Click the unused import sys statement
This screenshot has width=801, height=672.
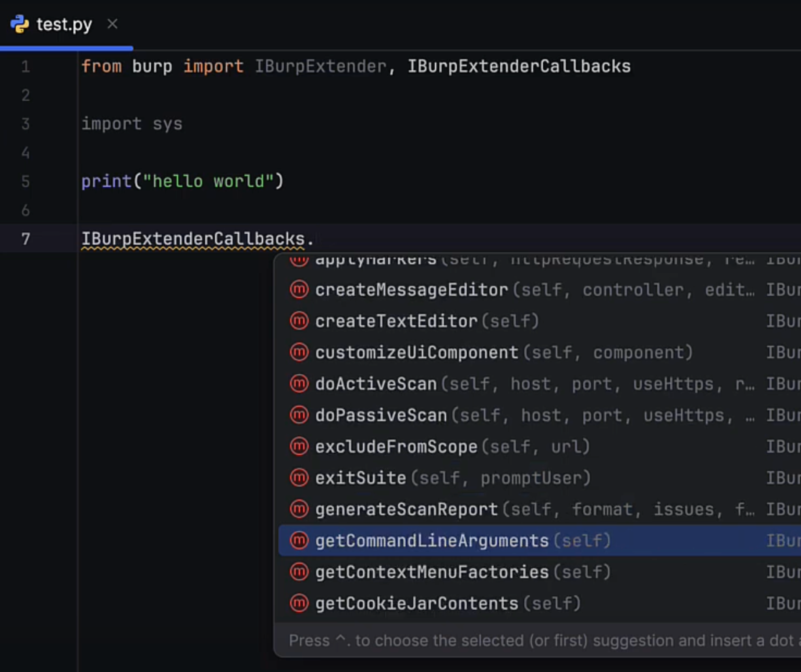[x=132, y=124]
